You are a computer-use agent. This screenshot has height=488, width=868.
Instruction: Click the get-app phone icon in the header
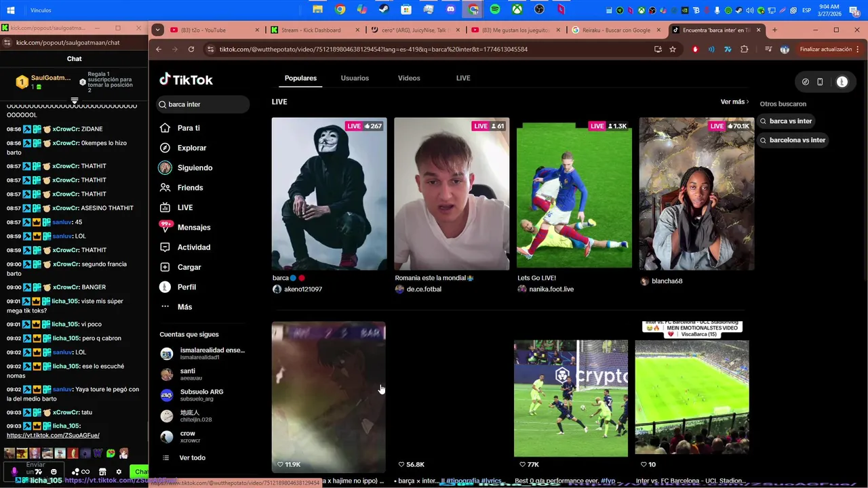coord(820,81)
